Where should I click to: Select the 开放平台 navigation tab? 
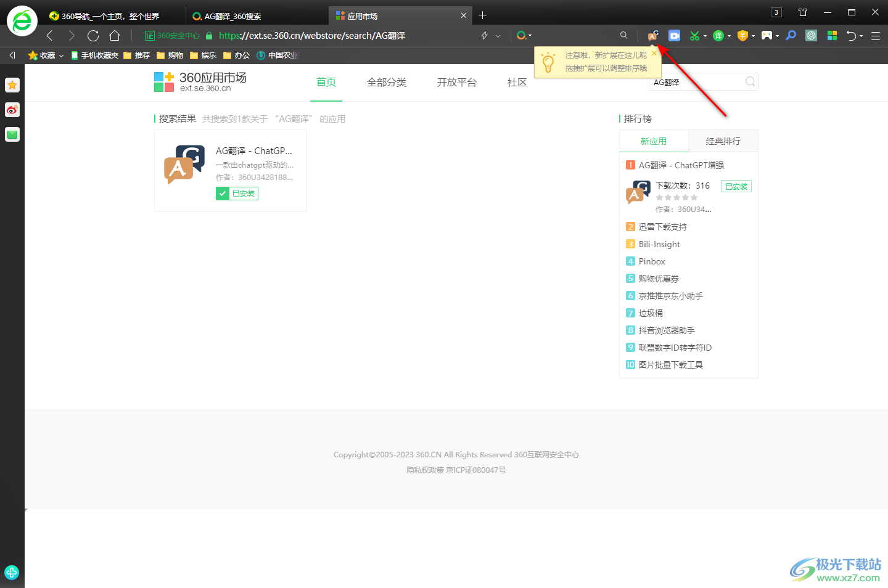[x=457, y=83]
